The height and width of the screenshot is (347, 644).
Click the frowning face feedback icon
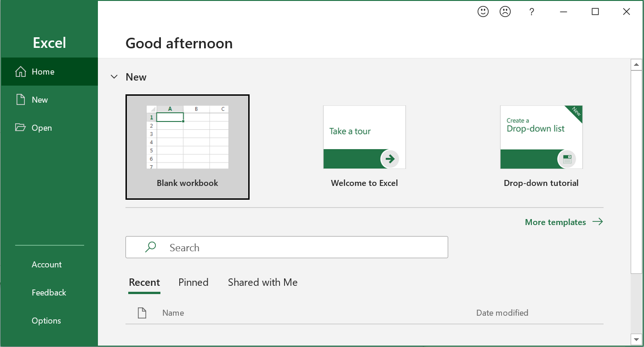tap(505, 12)
